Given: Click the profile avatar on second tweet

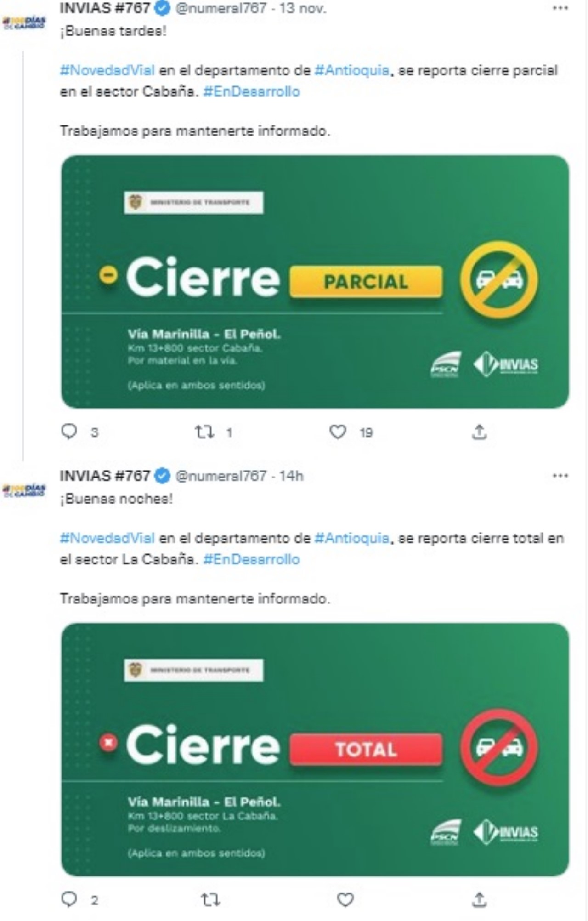Looking at the screenshot, I should click(x=24, y=490).
